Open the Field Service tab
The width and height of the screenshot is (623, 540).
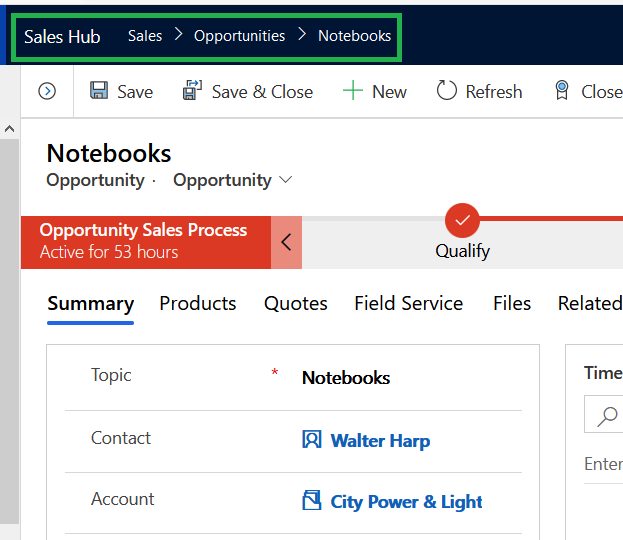408,304
